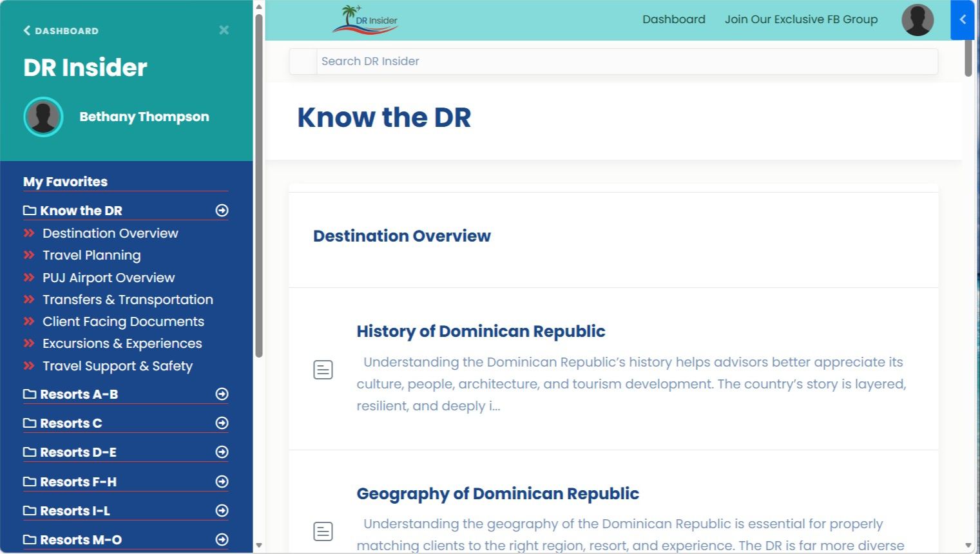Click the sidebar scrollbar up arrow
The width and height of the screenshot is (980, 554).
259,7
